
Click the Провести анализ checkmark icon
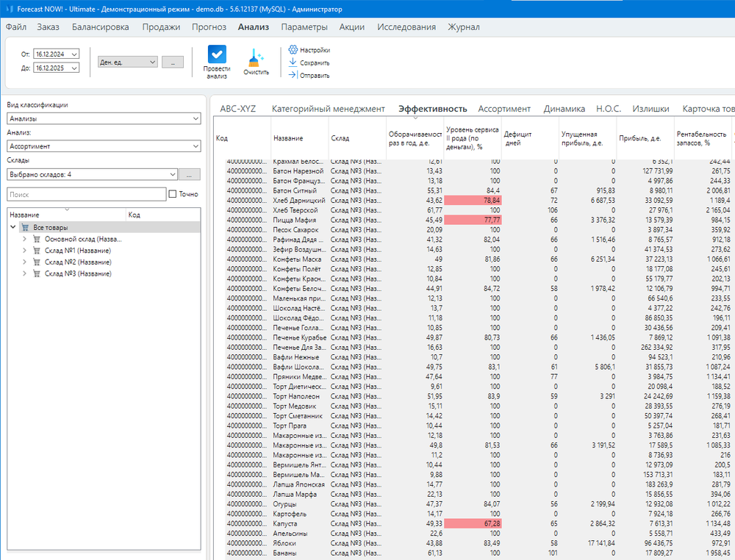[x=217, y=55]
